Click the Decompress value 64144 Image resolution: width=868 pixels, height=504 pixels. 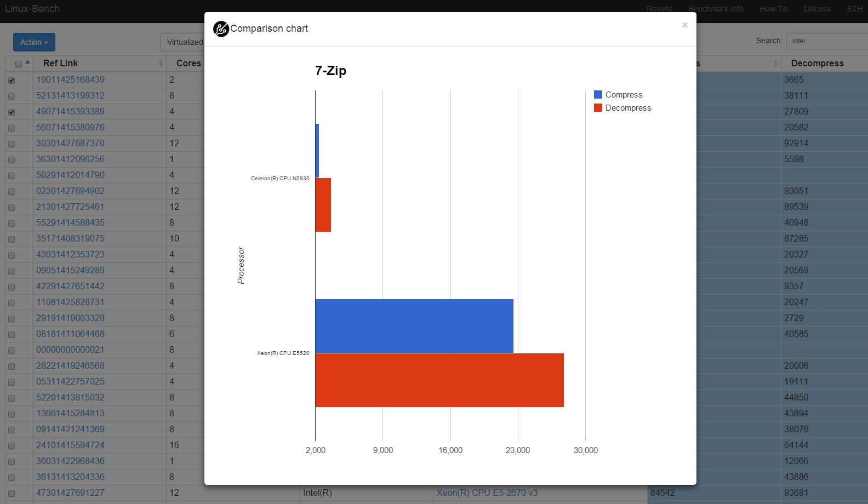click(x=796, y=445)
